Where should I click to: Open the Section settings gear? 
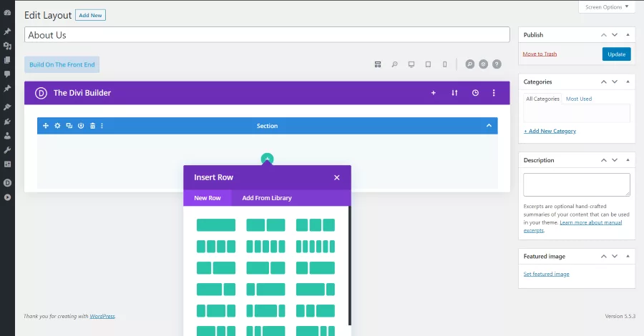tap(57, 126)
